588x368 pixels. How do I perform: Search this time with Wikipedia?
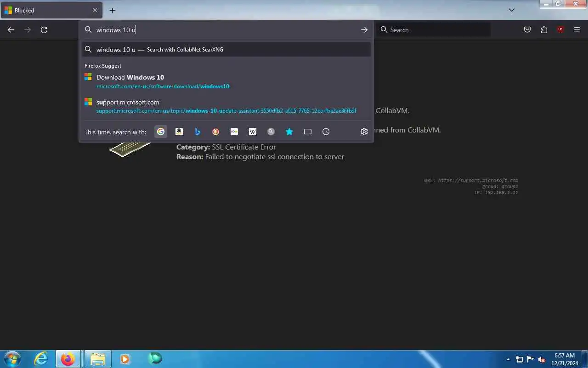coord(253,132)
